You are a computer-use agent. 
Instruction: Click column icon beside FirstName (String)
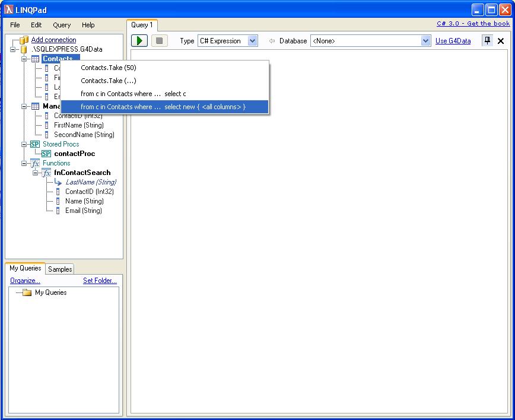47,125
